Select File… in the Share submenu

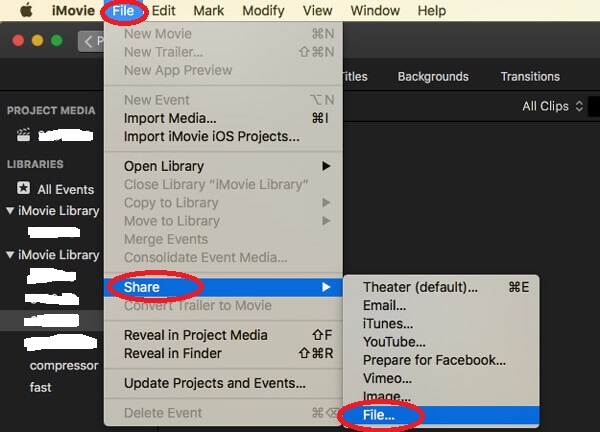(x=378, y=414)
